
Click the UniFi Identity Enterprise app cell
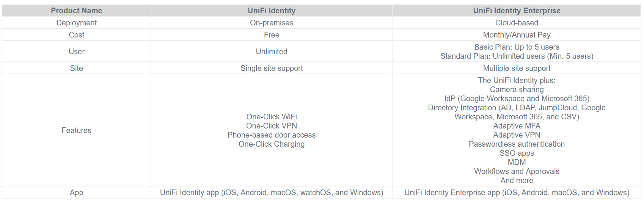pos(517,193)
